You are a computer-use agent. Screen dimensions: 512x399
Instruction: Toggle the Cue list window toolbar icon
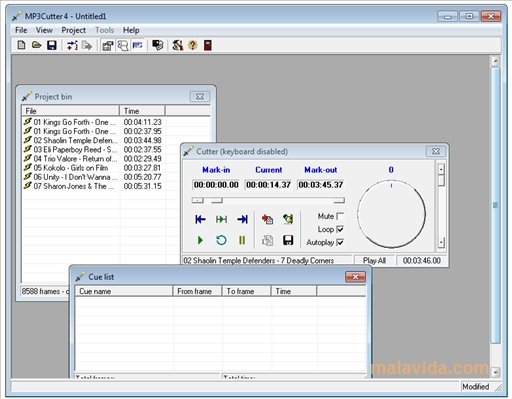click(x=123, y=45)
